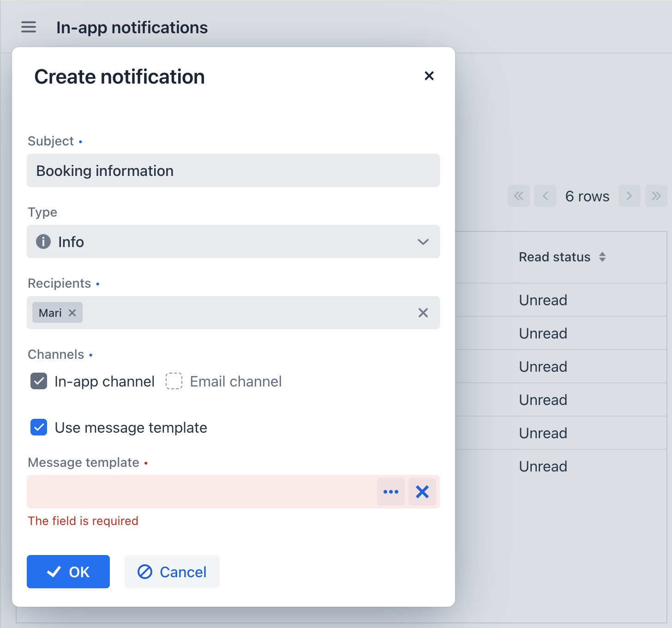Disable the In-app channel checkbox
Screen dimensions: 672x628
(39, 381)
